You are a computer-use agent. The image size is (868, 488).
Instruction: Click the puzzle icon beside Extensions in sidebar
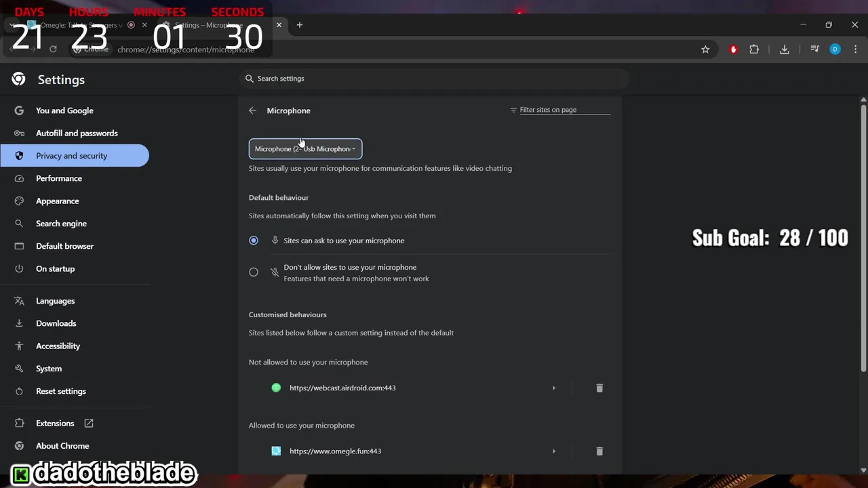click(x=19, y=424)
